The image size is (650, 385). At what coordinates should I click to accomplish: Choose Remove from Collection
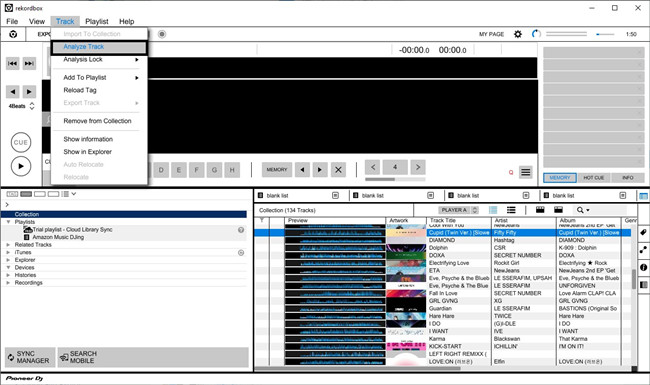click(99, 121)
